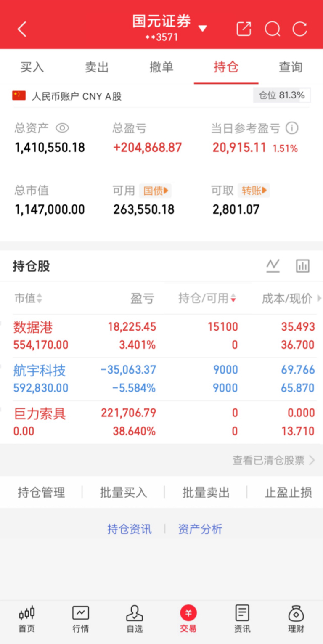This screenshot has width=323, height=644.
Task: Tap the 仓位 81.3% badge
Action: pyautogui.click(x=282, y=95)
